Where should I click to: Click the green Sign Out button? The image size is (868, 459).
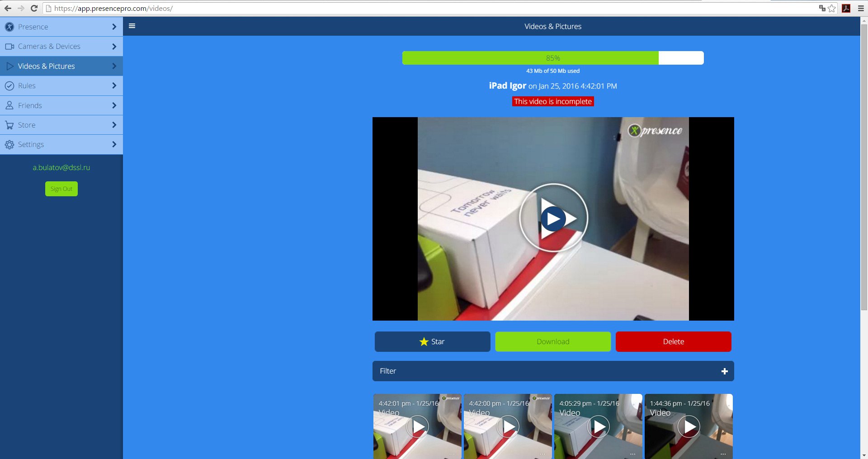click(61, 189)
